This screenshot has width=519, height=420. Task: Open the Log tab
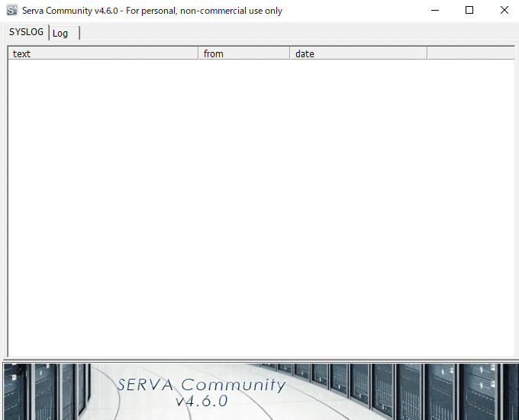(65, 33)
